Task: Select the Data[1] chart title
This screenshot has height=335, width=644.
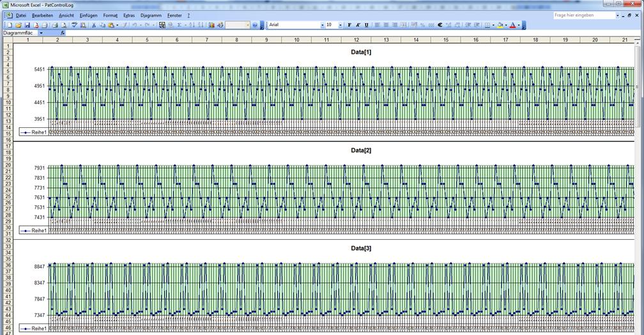Action: click(361, 52)
